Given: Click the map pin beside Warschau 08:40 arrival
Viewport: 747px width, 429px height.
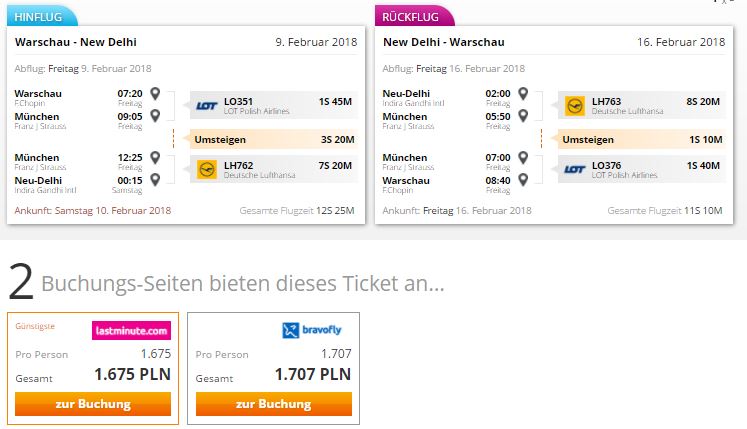Looking at the screenshot, I should point(523,180).
